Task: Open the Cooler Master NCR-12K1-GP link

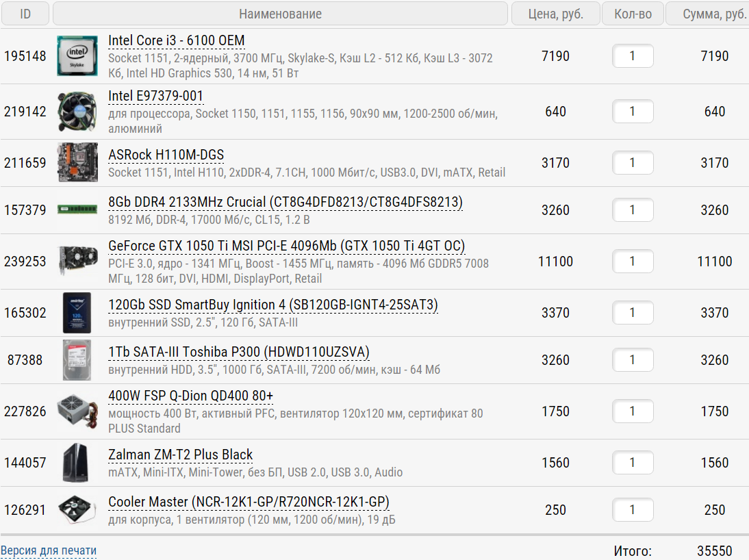Action: 249,502
